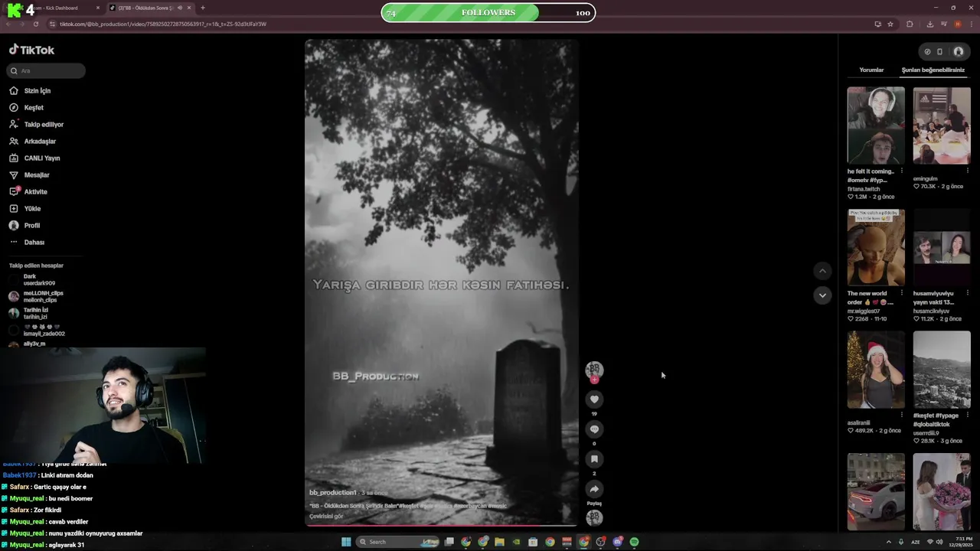Open the husamviyuviyu video thumbnail
The height and width of the screenshot is (551, 980).
point(942,247)
